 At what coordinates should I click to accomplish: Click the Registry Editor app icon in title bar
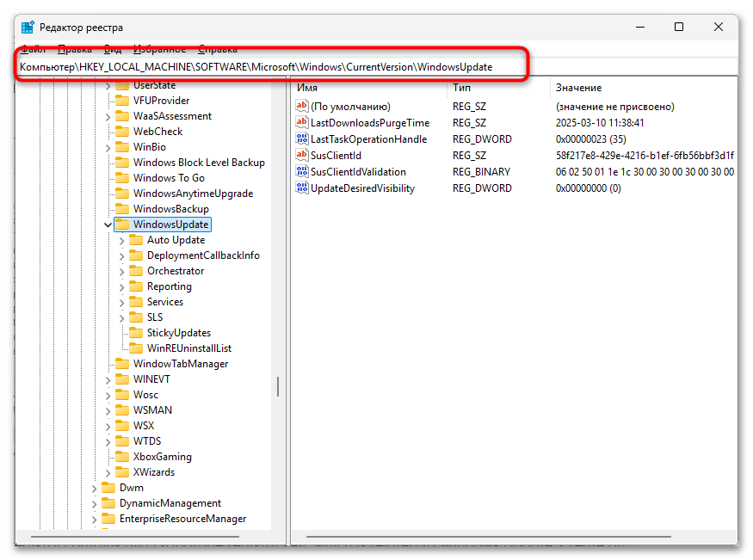coord(28,28)
